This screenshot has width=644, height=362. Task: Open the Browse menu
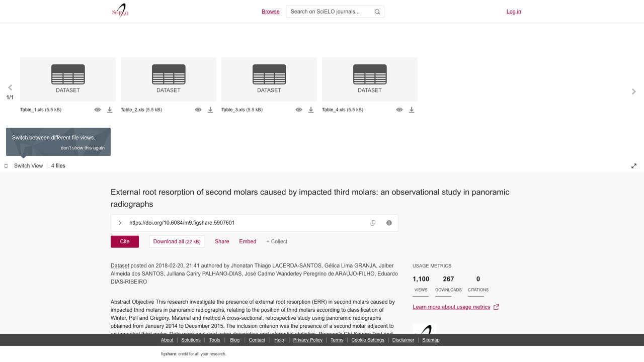[x=271, y=12]
